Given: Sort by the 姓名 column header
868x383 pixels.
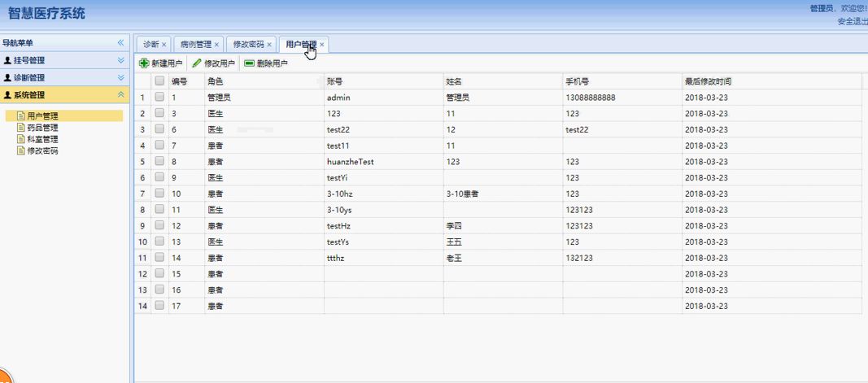Looking at the screenshot, I should click(504, 81).
